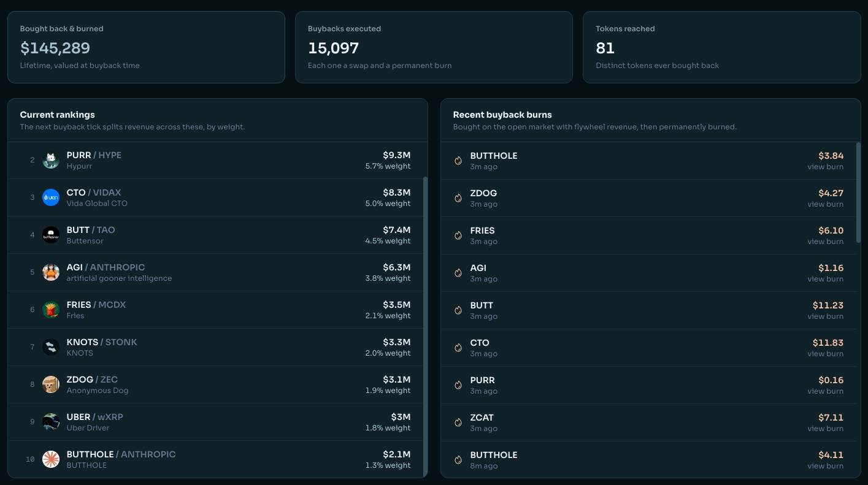Viewport: 868px width, 485px height.
Task: Select the ZDOG Anonymous Dog icon
Action: 51,384
